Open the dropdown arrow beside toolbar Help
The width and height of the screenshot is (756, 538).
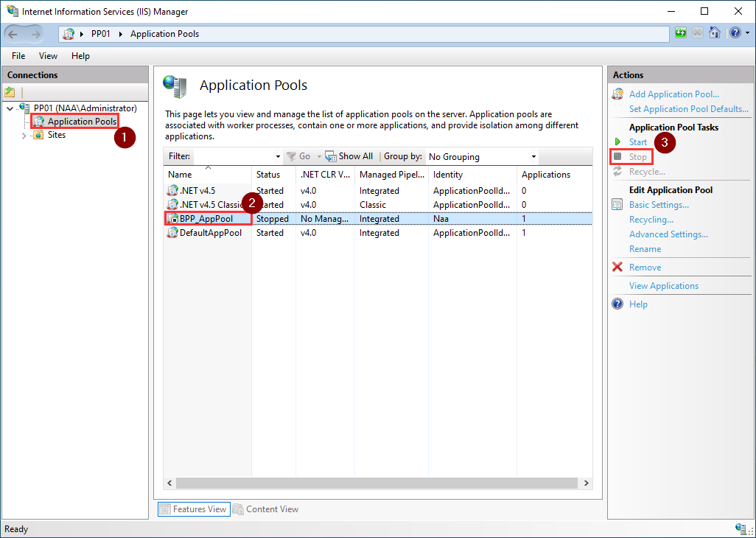(748, 33)
